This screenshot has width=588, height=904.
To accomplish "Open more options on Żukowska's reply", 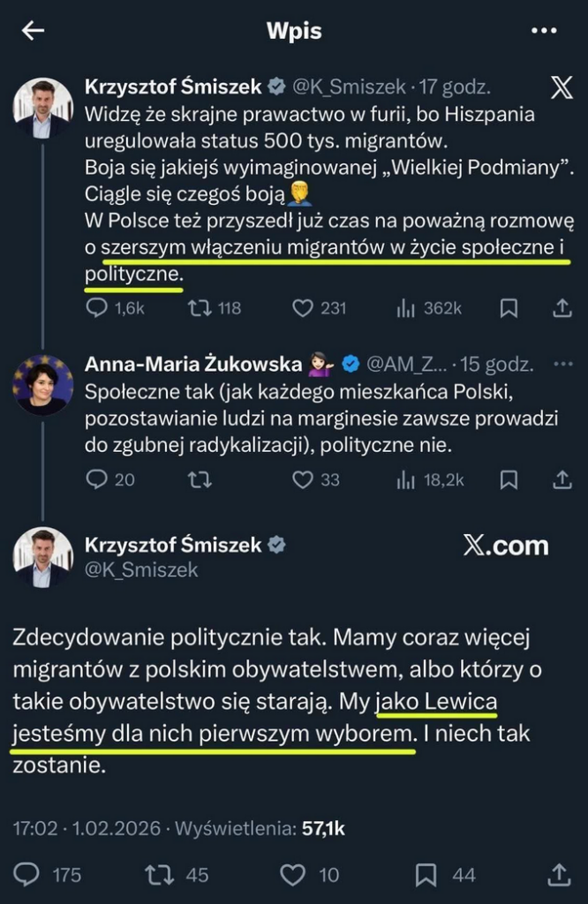I will coord(562,363).
